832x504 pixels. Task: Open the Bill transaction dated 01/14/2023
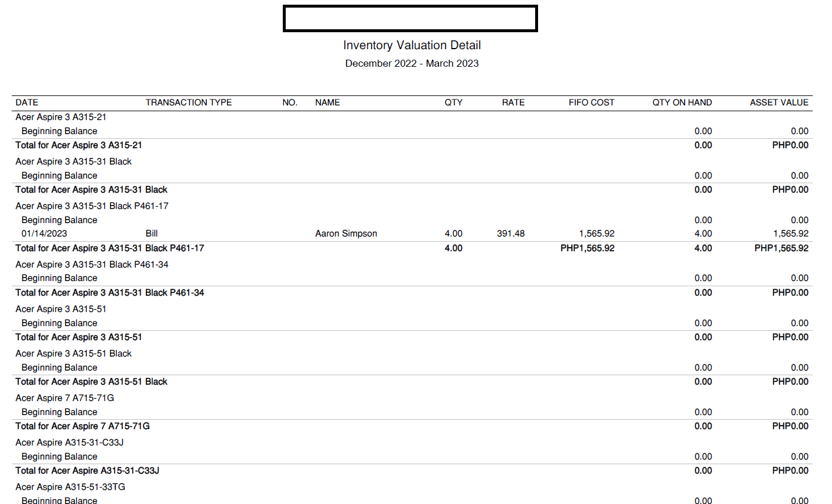click(152, 234)
